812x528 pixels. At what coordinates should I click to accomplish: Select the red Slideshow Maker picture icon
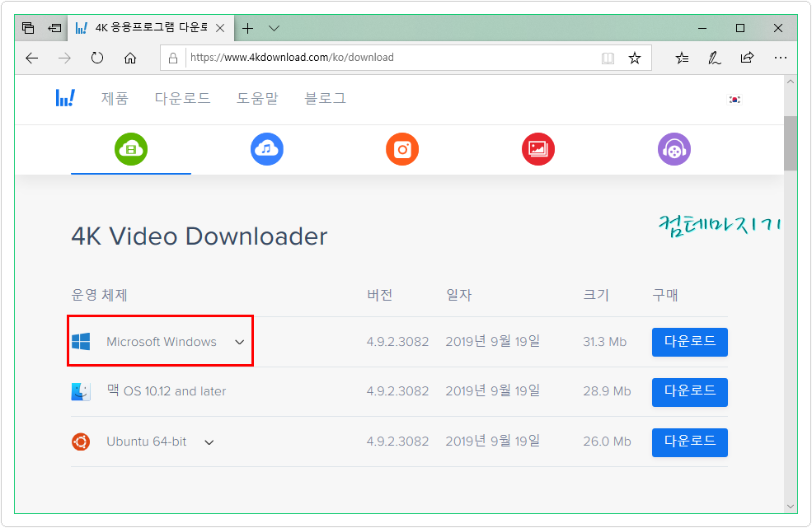point(538,149)
